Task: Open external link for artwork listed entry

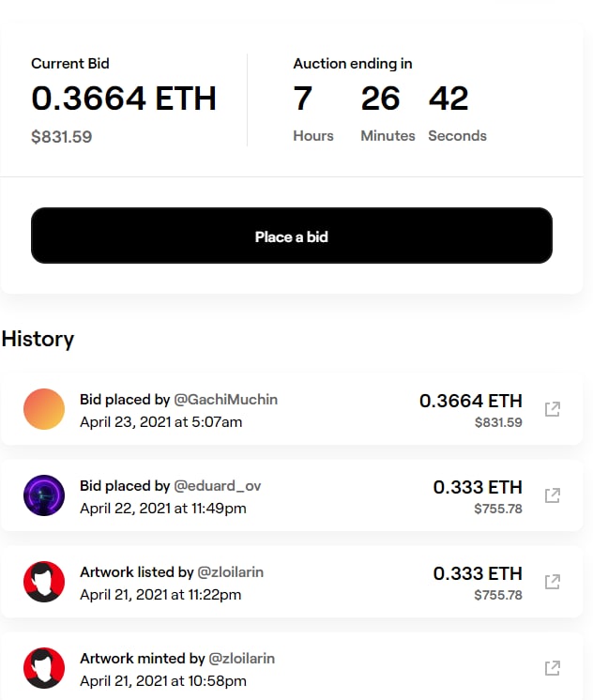Action: click(x=553, y=581)
